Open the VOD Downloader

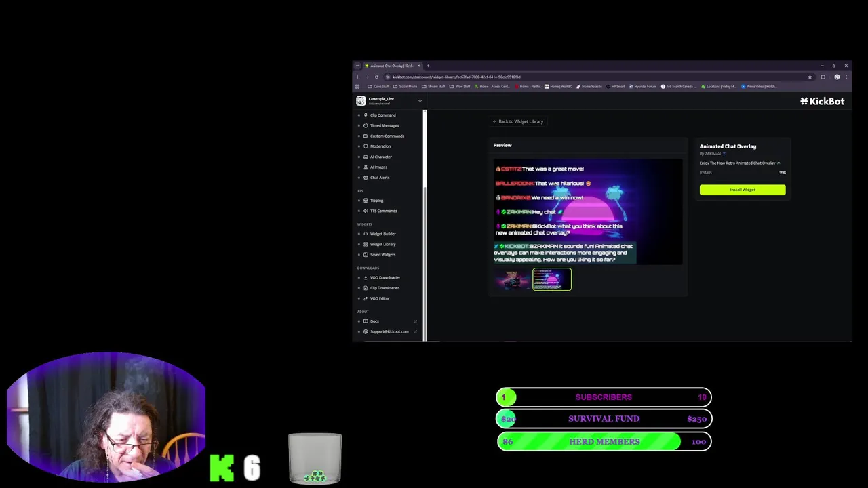[384, 277]
